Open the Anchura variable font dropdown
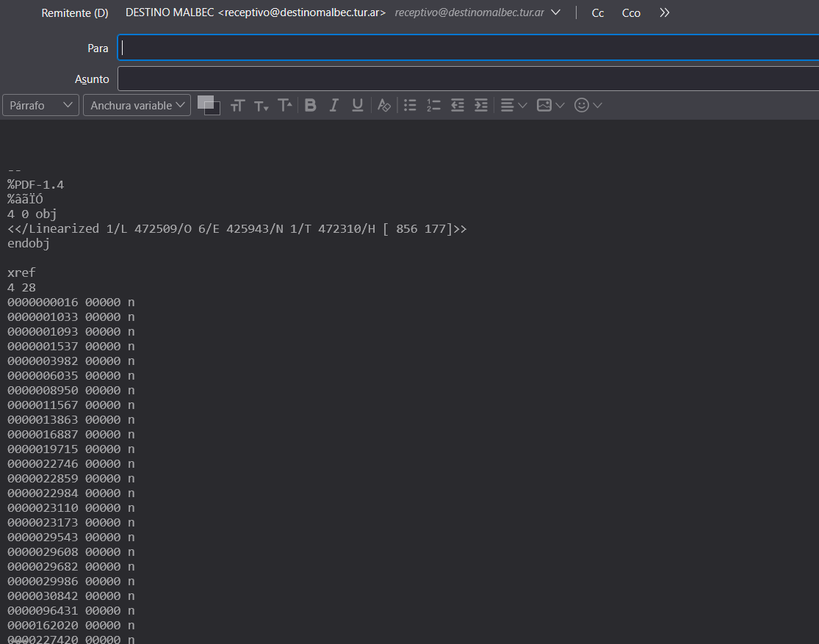Screen dimensions: 819x644 pos(137,105)
